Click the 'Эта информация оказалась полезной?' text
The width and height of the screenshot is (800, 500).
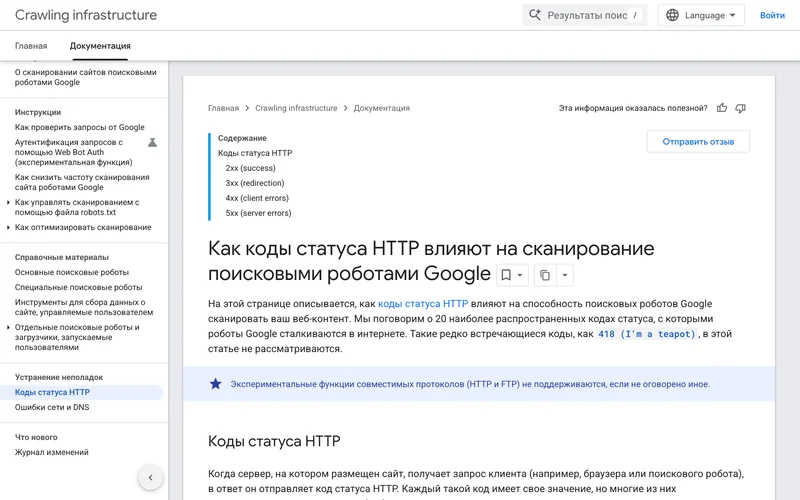point(633,108)
